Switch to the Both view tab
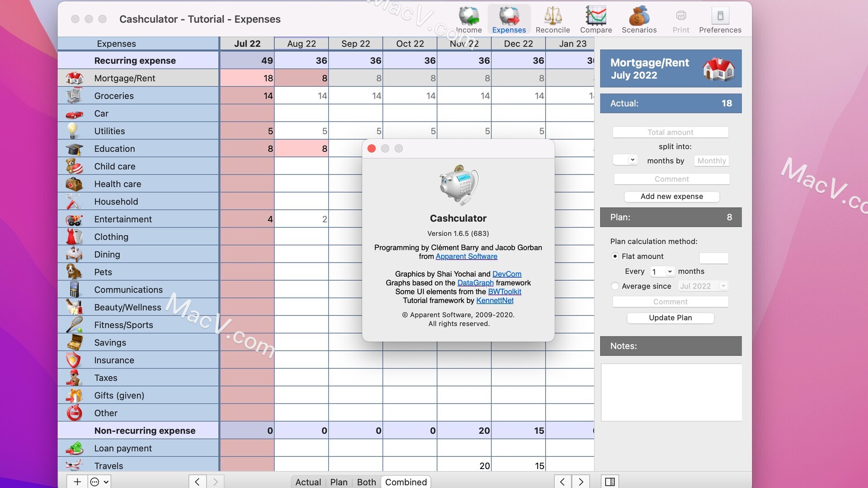Image resolution: width=868 pixels, height=488 pixels. [366, 482]
